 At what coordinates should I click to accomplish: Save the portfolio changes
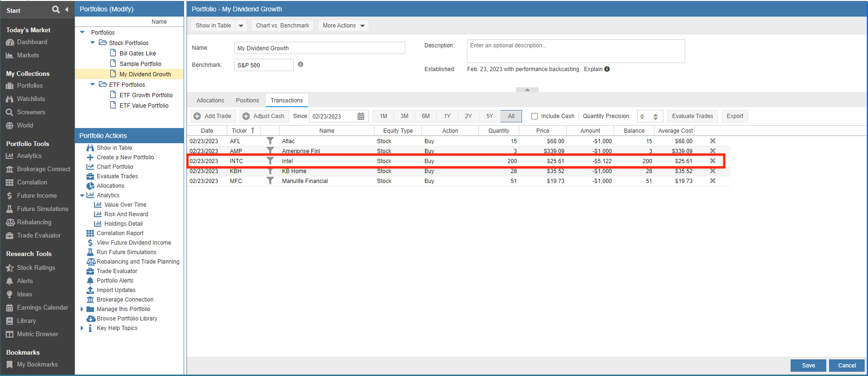pos(808,366)
